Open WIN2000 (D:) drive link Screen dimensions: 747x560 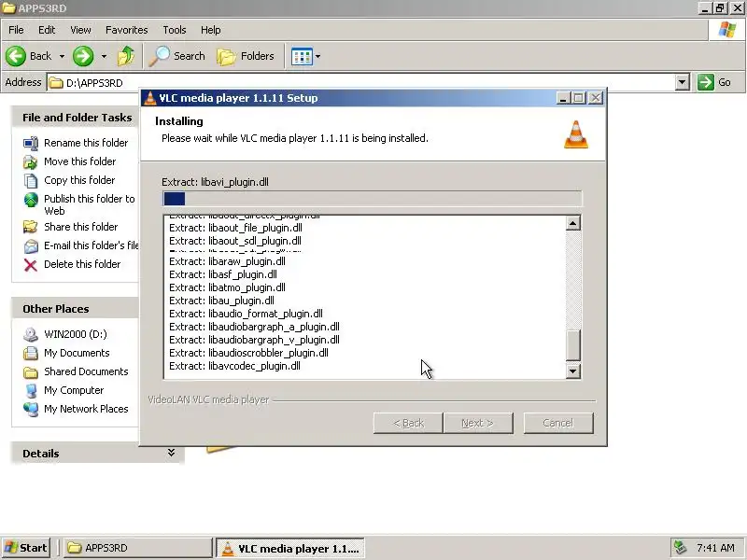[76, 334]
